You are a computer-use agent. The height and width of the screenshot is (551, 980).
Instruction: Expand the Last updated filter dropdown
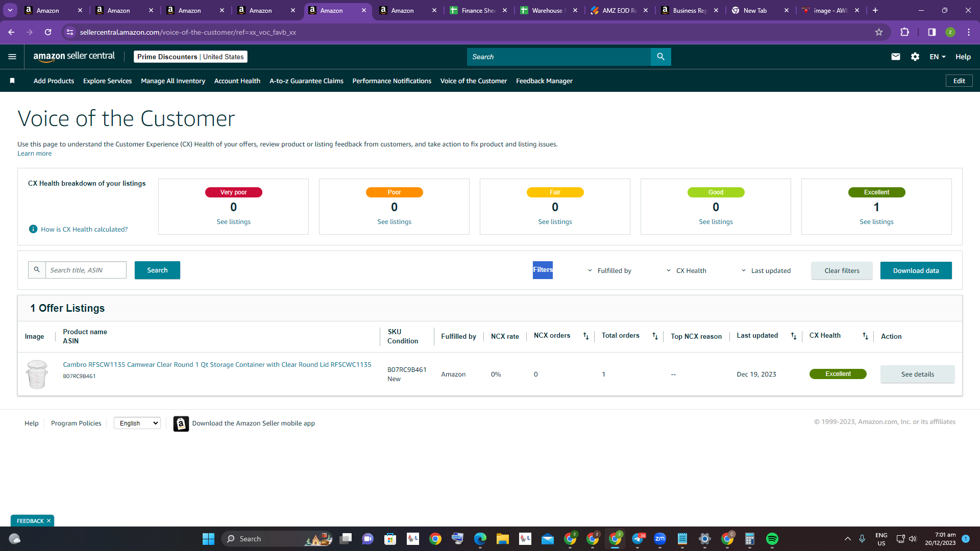click(x=766, y=271)
